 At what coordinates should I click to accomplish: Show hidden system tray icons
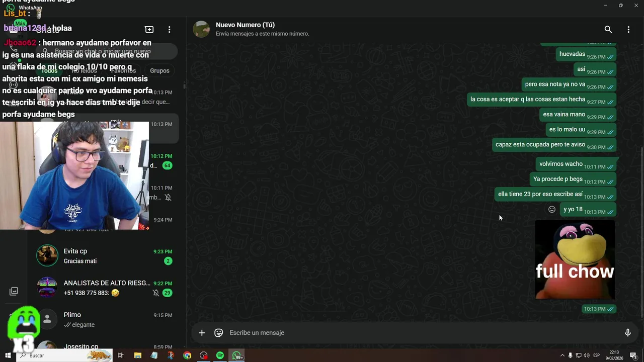tap(562, 355)
